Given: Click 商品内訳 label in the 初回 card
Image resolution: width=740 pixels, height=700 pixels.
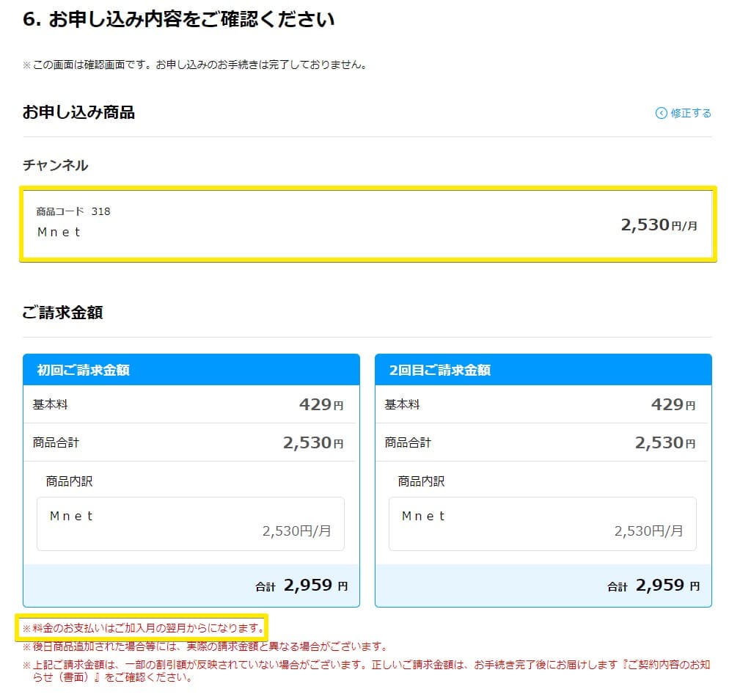Looking at the screenshot, I should (69, 481).
